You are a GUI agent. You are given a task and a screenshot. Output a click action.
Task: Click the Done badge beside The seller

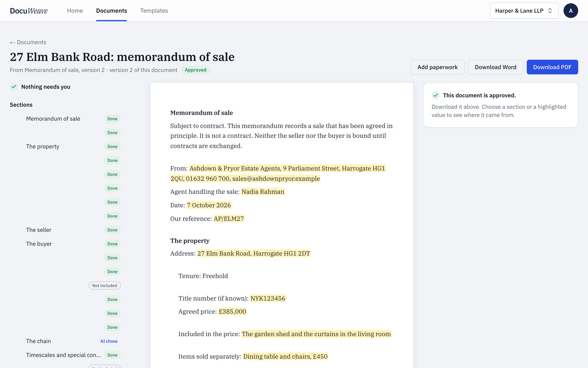[112, 230]
